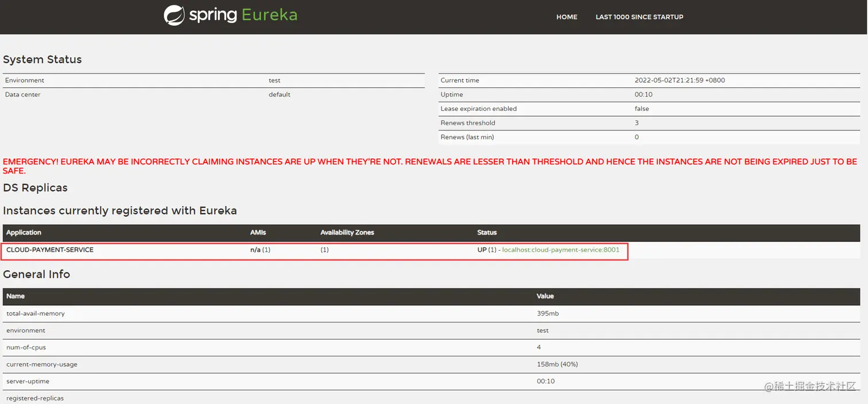Select the '158mb (40%)' value
The width and height of the screenshot is (868, 404).
(x=557, y=364)
